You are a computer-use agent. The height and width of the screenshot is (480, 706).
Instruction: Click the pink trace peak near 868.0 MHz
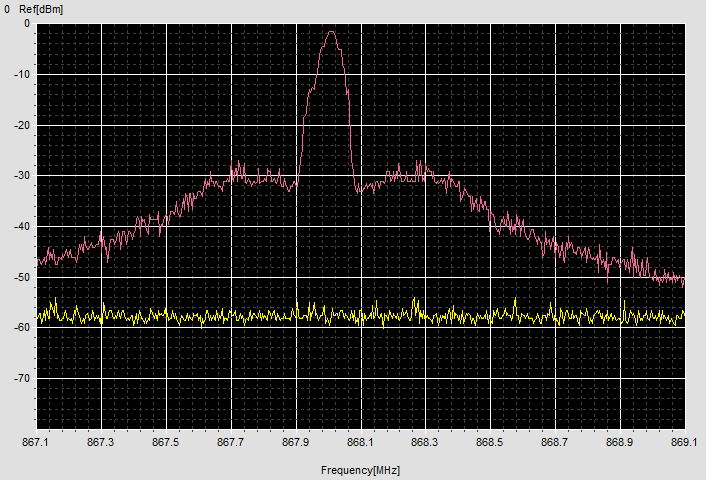tap(331, 32)
